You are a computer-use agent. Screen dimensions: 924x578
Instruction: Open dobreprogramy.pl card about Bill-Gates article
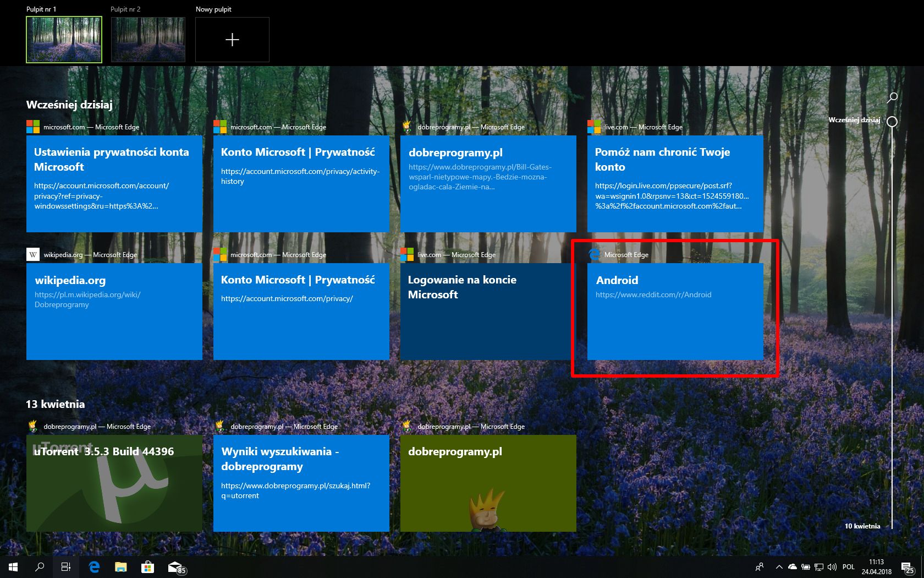[x=488, y=184]
